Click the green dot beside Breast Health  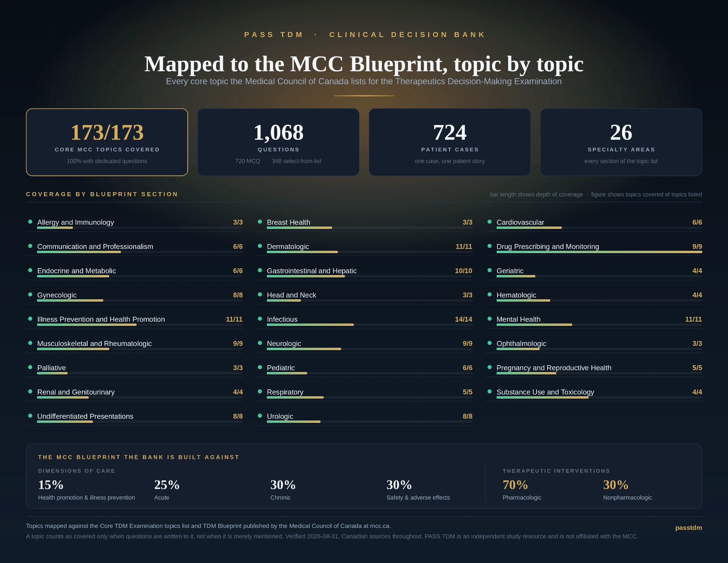[260, 222]
